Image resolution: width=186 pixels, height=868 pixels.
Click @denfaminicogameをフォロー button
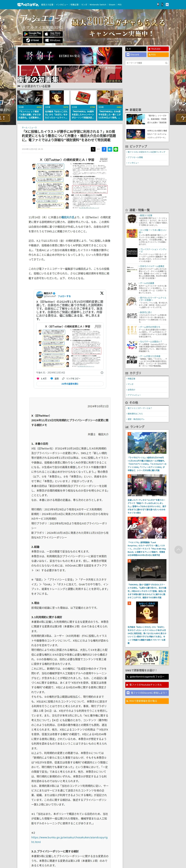[x=147, y=677]
